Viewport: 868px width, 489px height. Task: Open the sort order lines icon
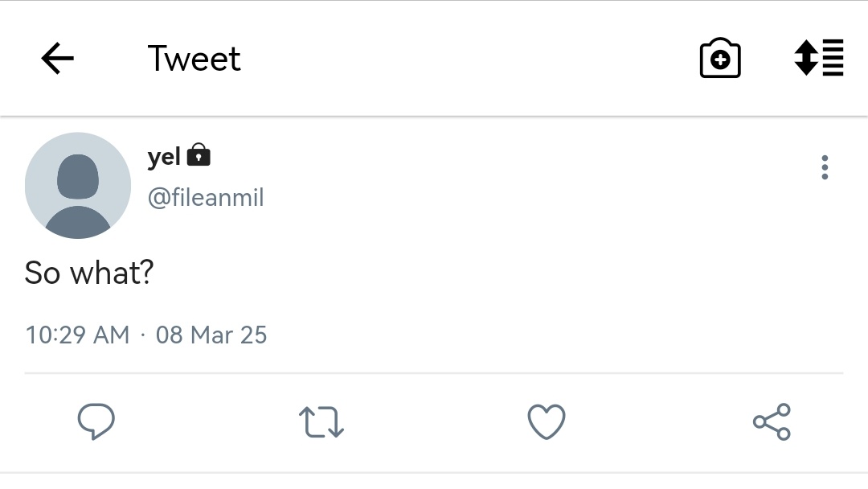pos(819,58)
